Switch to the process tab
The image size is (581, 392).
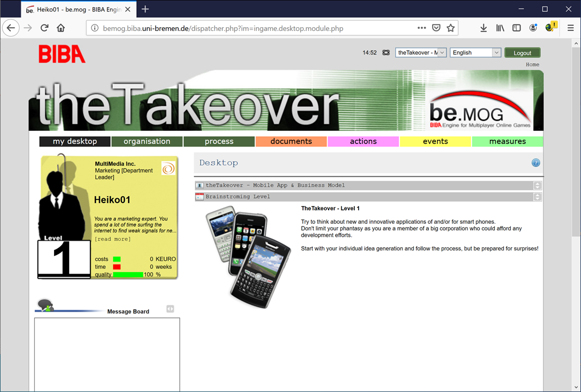tap(219, 142)
